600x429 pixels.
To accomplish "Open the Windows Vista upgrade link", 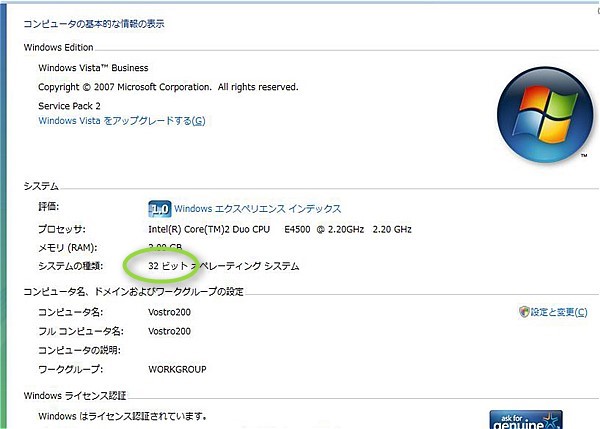I will [122, 121].
